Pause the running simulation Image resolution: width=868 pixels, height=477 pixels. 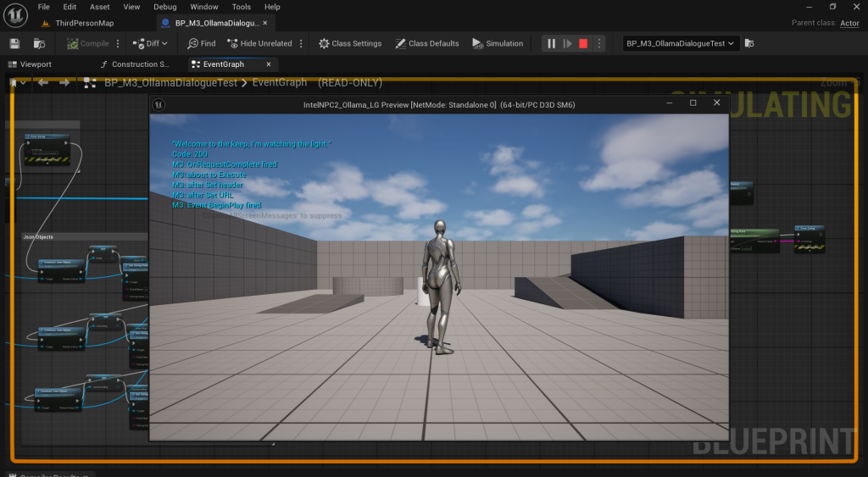click(x=551, y=44)
